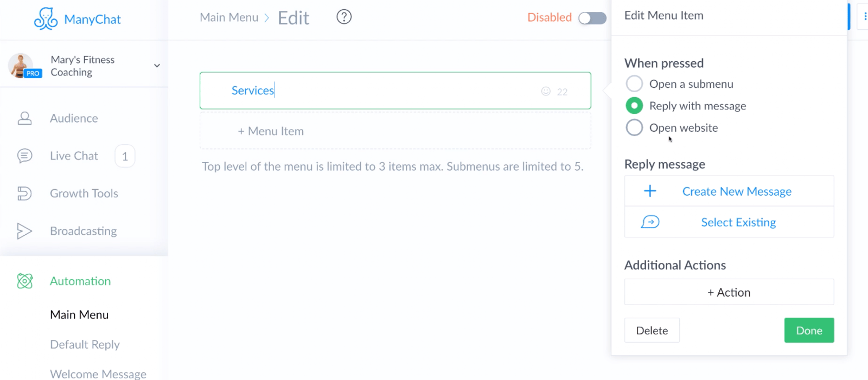Open Default Reply in Automation submenu
Image resolution: width=868 pixels, height=380 pixels.
pyautogui.click(x=85, y=345)
